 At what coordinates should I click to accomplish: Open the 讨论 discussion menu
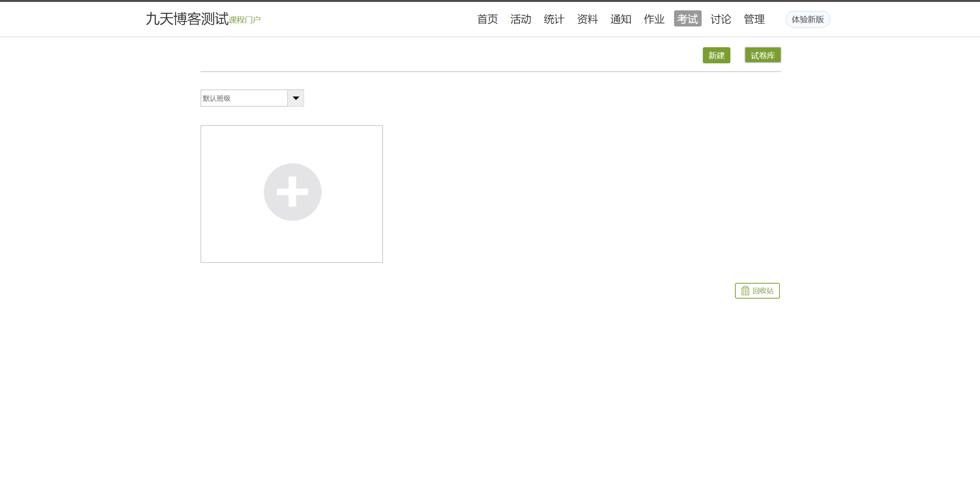721,19
